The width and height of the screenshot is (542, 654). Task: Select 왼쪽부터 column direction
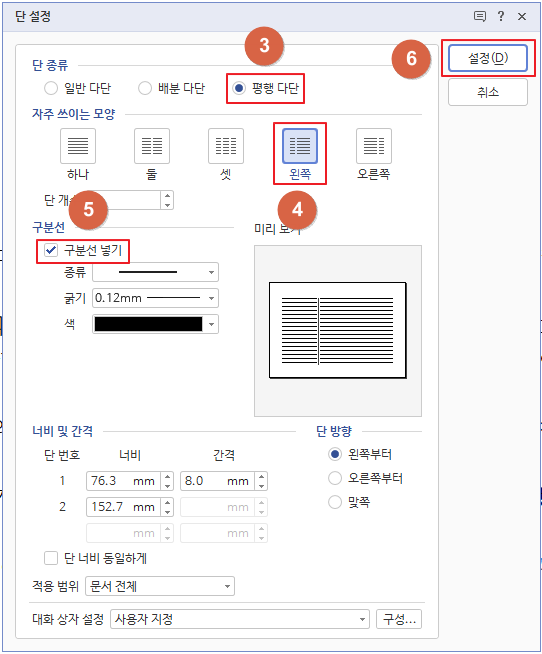point(335,454)
